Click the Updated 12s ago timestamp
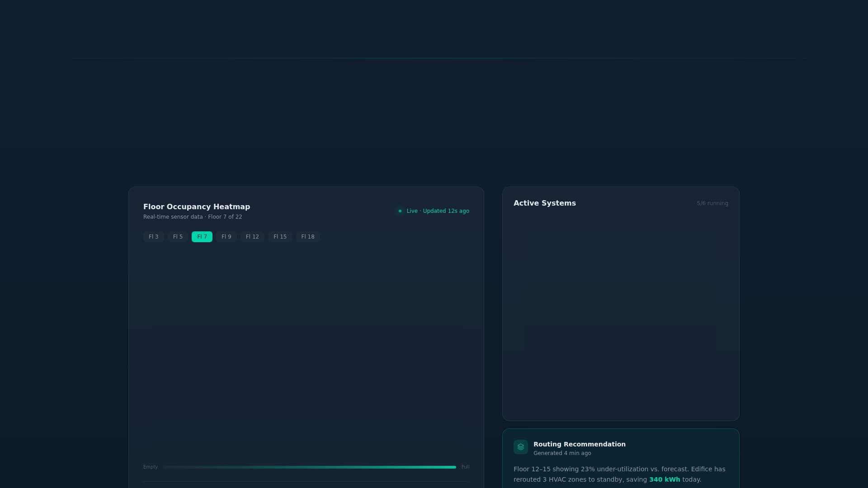Screen dimensions: 868x488 point(446,211)
